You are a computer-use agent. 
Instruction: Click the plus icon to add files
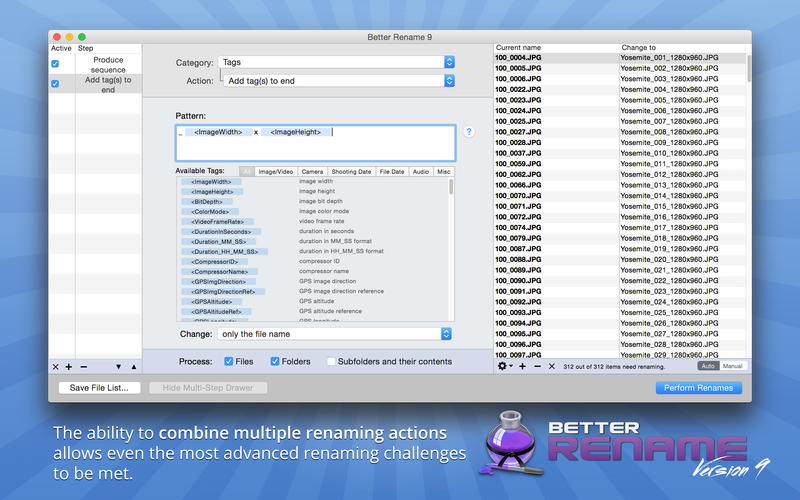[x=522, y=367]
